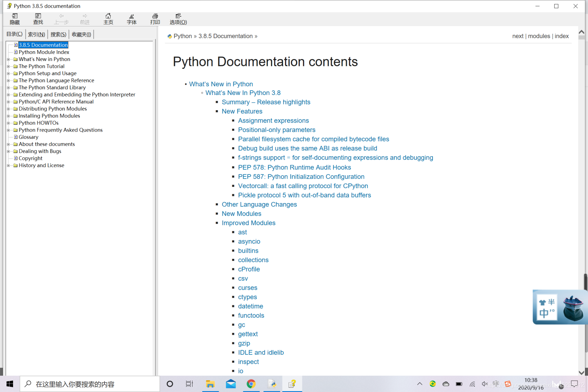Expand The Python Language Reference tree node

click(x=9, y=81)
